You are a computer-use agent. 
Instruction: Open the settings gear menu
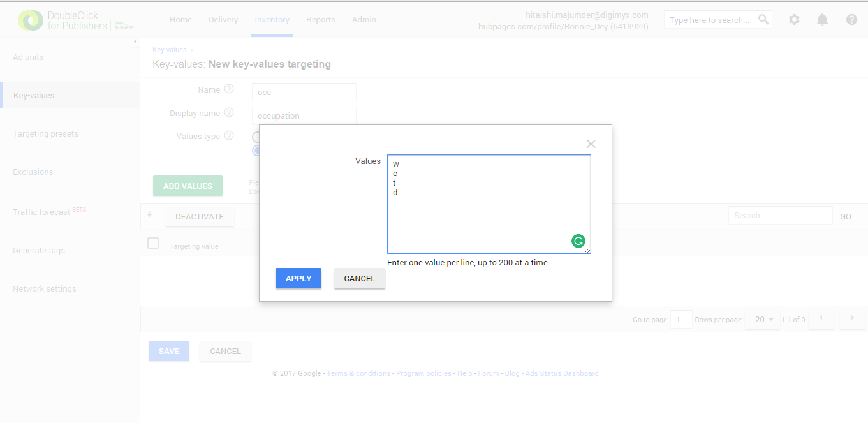[x=794, y=20]
